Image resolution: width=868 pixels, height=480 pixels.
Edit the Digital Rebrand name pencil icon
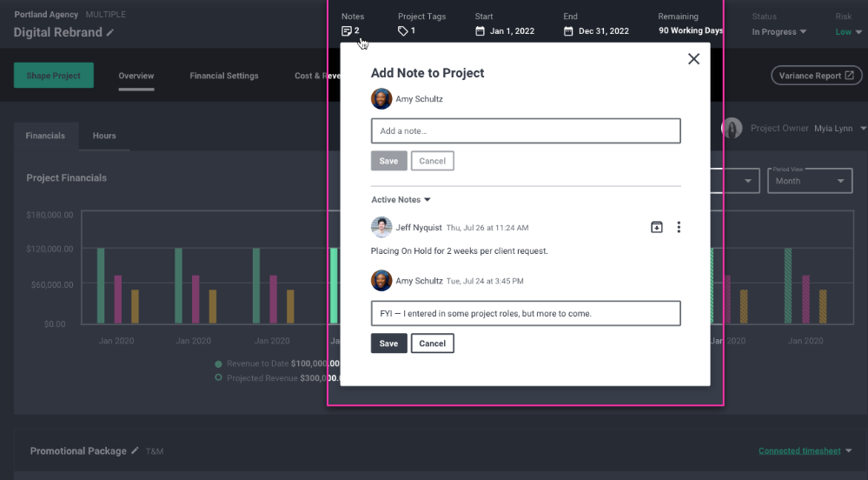point(110,33)
